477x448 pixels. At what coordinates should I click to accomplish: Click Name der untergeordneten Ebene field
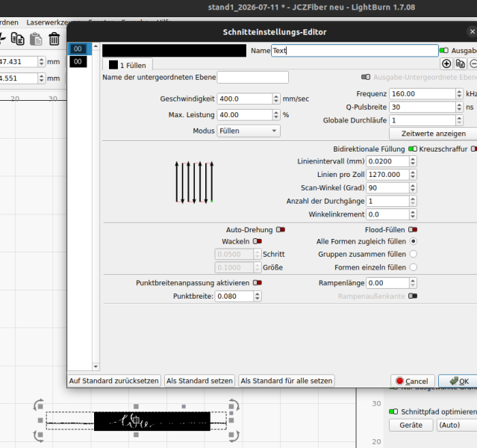pos(253,78)
